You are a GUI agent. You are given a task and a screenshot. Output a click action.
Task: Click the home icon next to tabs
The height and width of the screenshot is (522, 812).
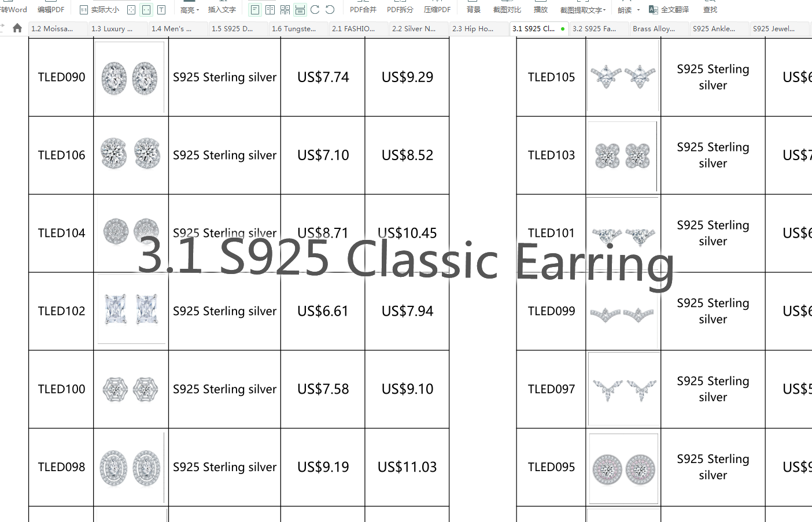click(17, 28)
